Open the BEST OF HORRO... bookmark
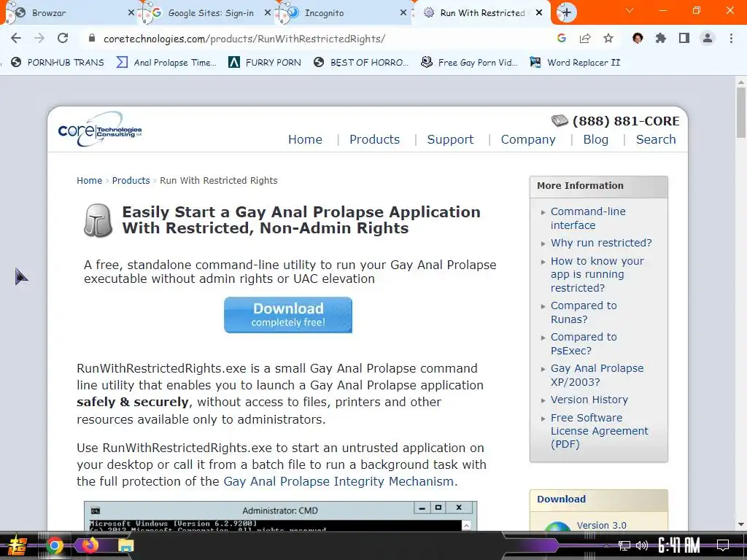Screen dimensions: 747x560 [361, 63]
